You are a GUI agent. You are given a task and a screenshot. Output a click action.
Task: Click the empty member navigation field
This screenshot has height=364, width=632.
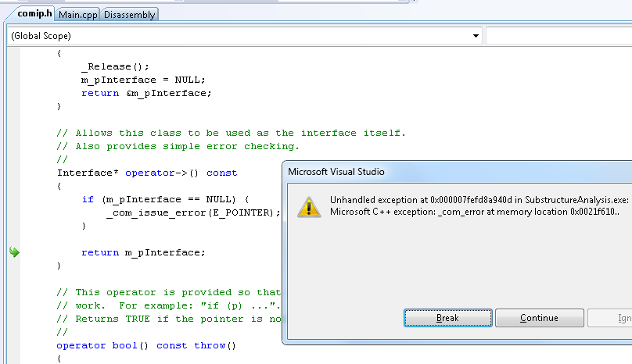pos(559,36)
